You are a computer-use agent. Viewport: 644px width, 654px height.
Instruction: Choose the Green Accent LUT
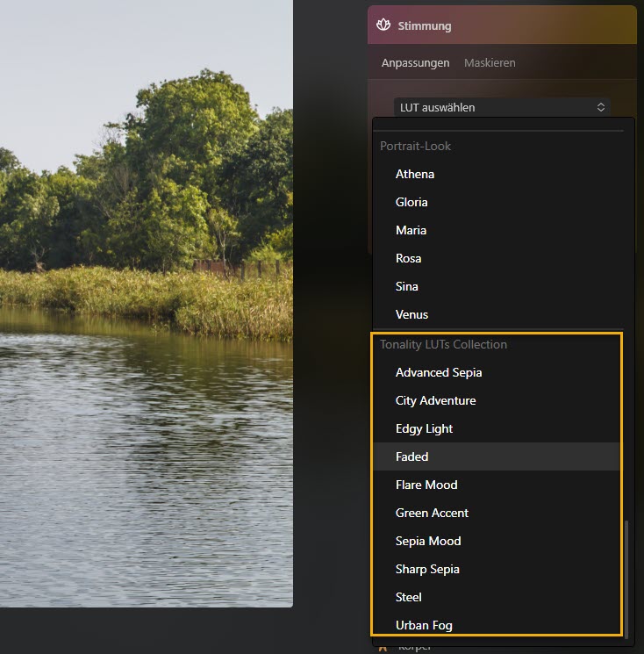pos(497,513)
